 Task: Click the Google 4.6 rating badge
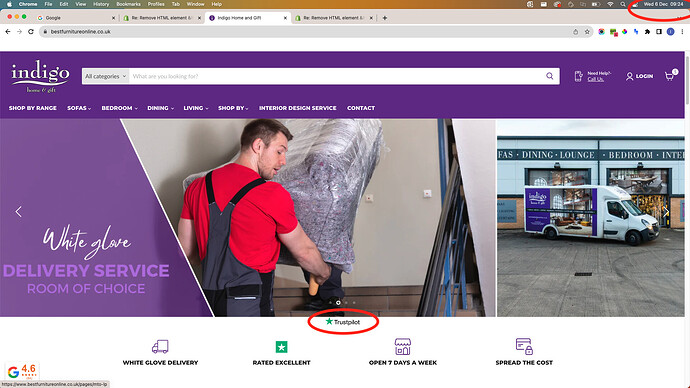tap(22, 371)
